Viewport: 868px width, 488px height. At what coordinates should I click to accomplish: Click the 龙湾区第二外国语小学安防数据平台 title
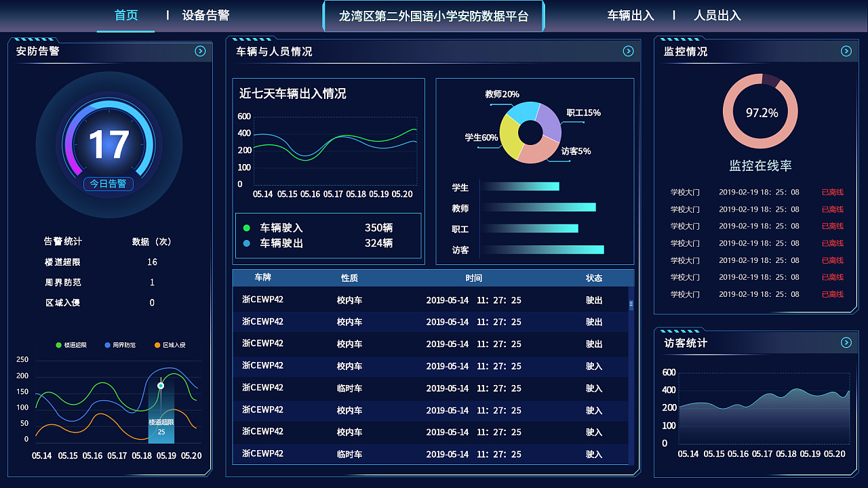(x=433, y=16)
